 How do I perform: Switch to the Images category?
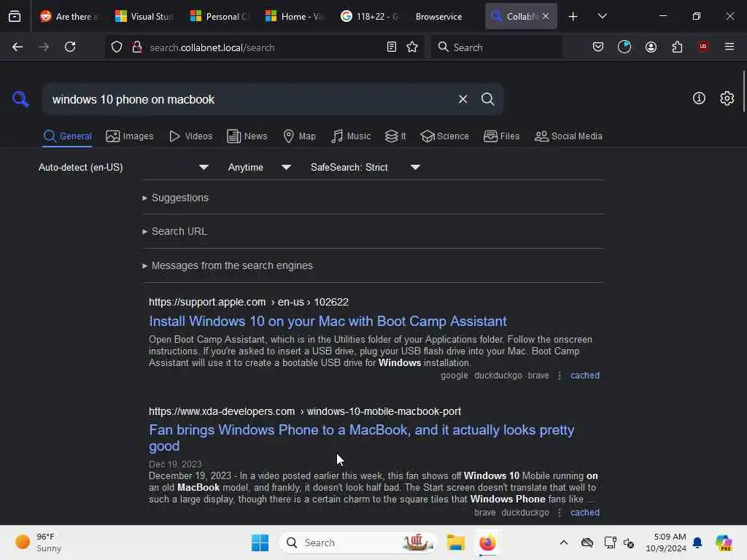[x=130, y=136]
